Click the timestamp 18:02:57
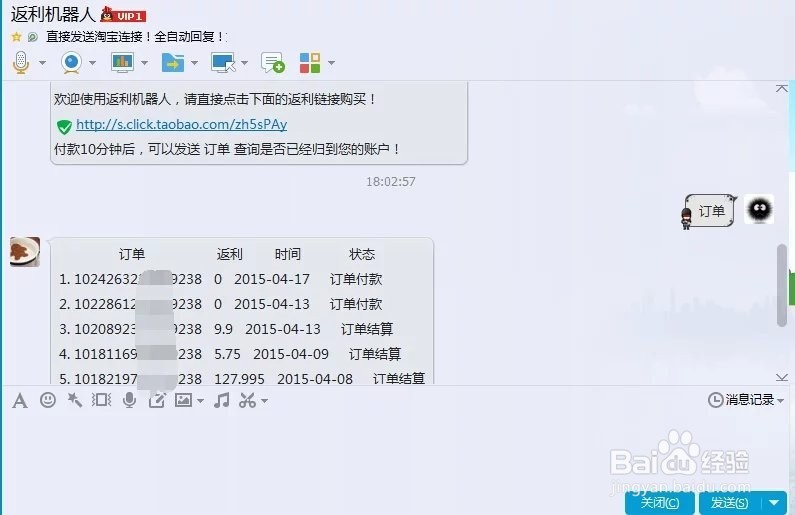 [x=391, y=181]
